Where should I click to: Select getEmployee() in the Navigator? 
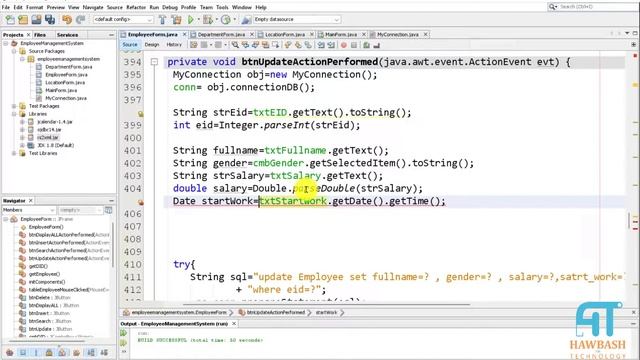click(44, 274)
